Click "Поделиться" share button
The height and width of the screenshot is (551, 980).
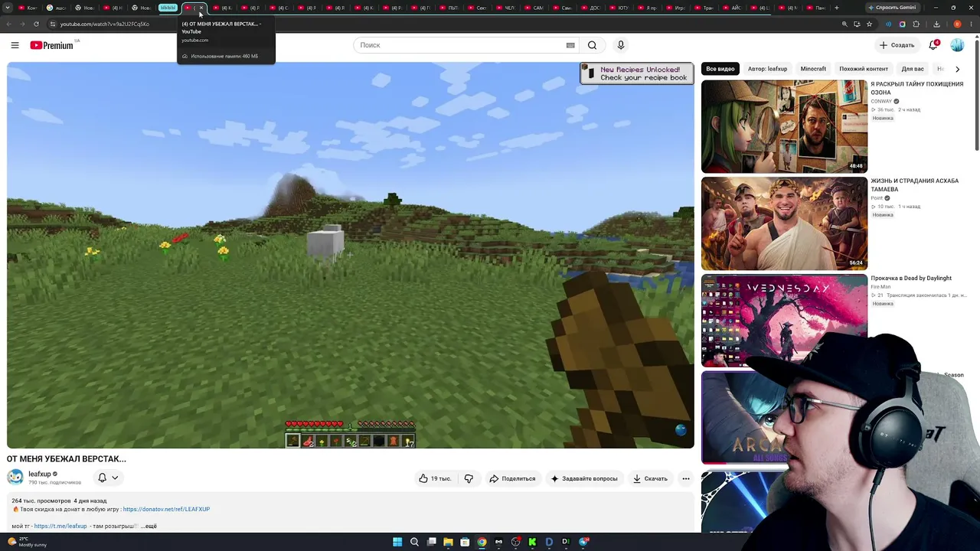512,478
